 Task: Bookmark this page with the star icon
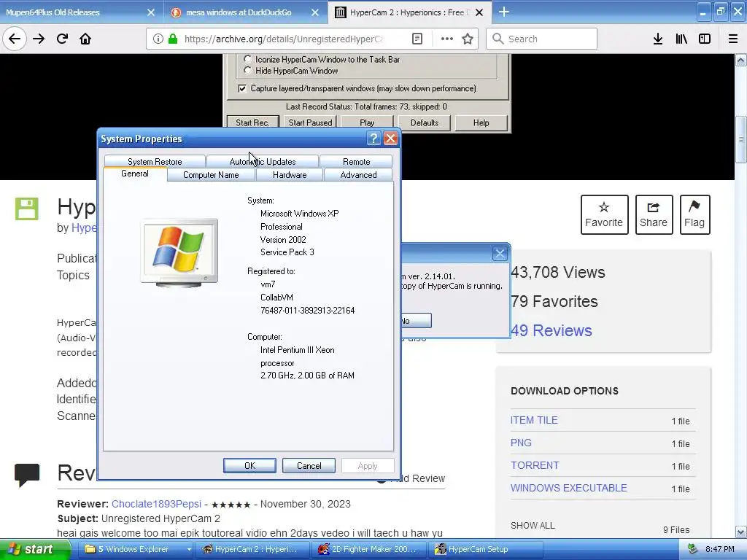coord(468,39)
